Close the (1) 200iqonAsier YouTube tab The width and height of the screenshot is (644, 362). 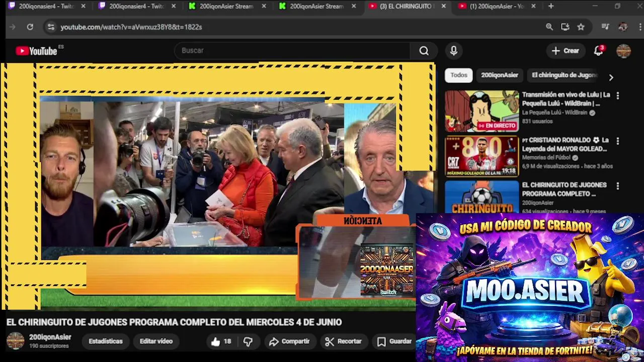coord(533,6)
